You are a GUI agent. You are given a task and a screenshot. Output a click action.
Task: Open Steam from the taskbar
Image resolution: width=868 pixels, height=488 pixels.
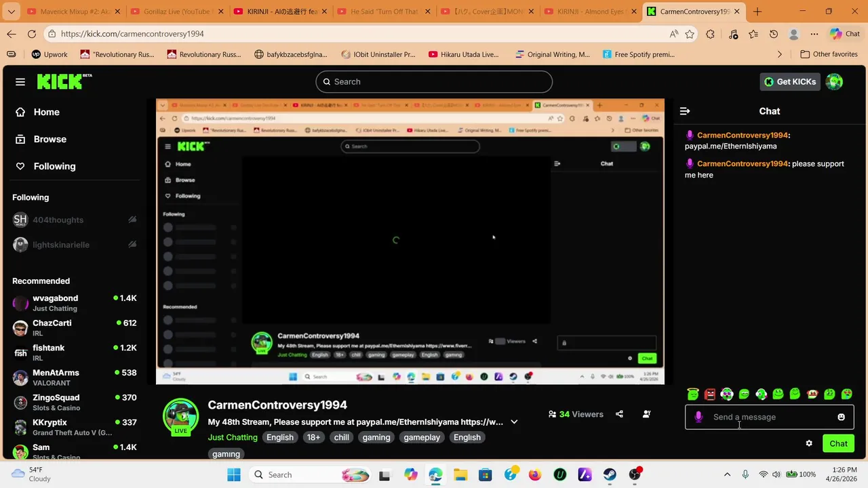pyautogui.click(x=610, y=474)
